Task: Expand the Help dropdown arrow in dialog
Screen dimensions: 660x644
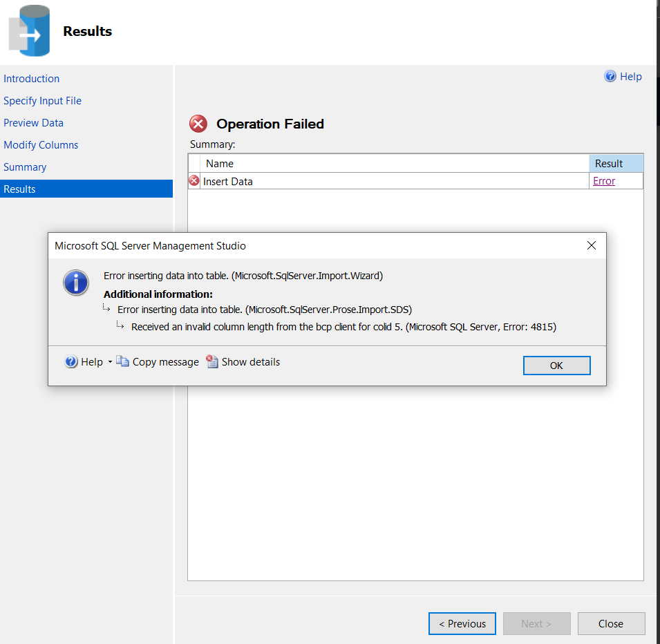Action: coord(110,361)
